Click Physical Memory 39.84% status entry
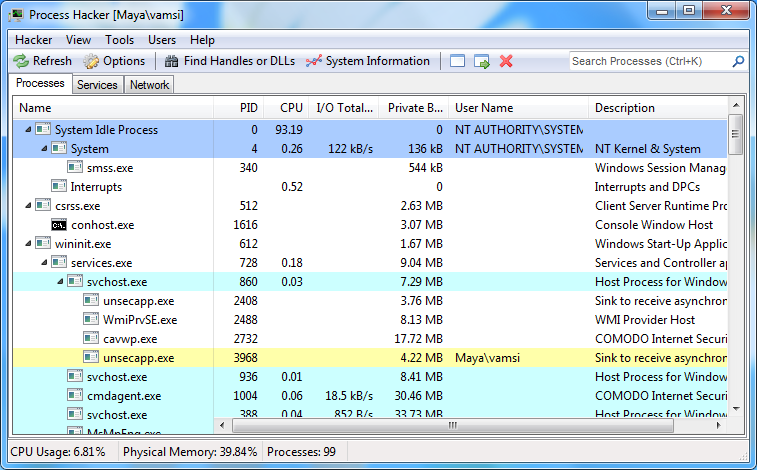The image size is (757, 470). click(x=190, y=452)
